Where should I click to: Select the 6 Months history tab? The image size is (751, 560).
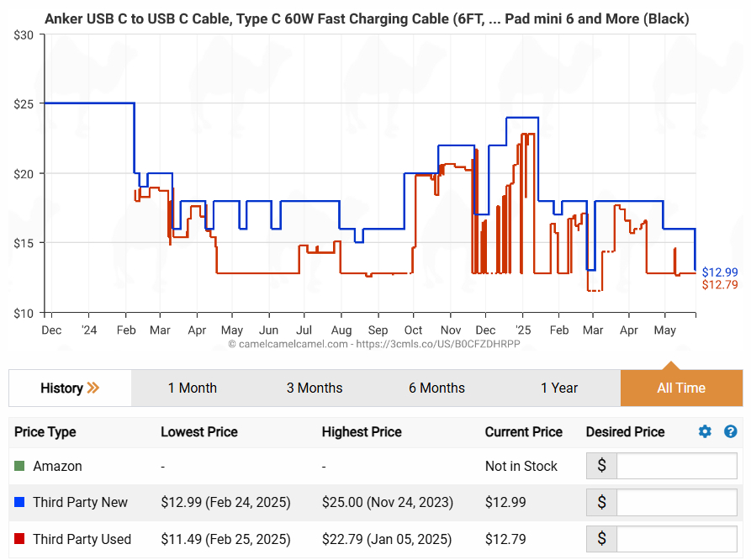pos(436,388)
